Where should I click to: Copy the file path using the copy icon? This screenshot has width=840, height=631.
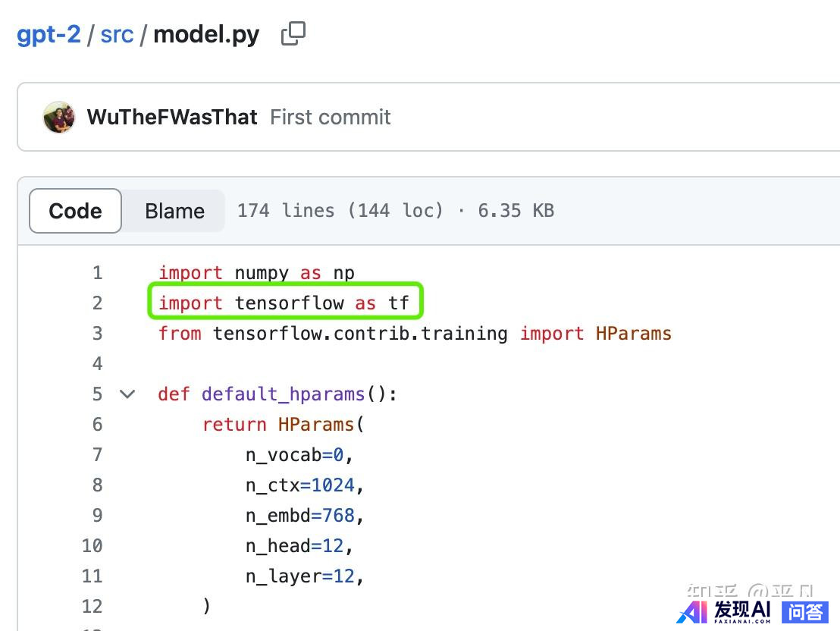293,34
